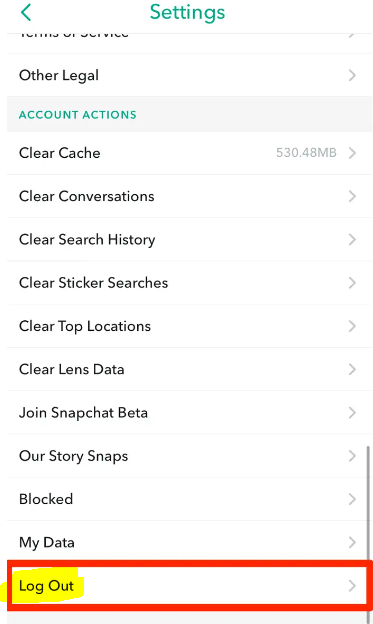Tap the arrow next to Clear Top Locations

pyautogui.click(x=352, y=326)
